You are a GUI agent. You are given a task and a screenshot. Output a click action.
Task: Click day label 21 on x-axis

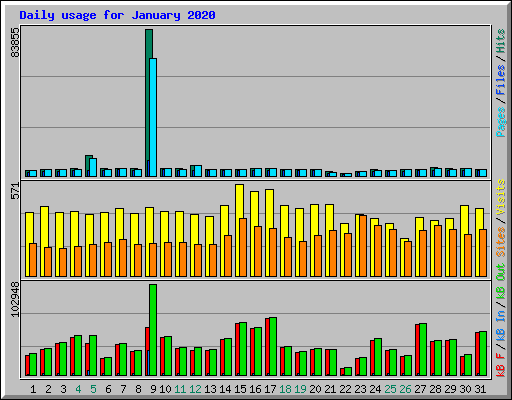[x=330, y=389]
